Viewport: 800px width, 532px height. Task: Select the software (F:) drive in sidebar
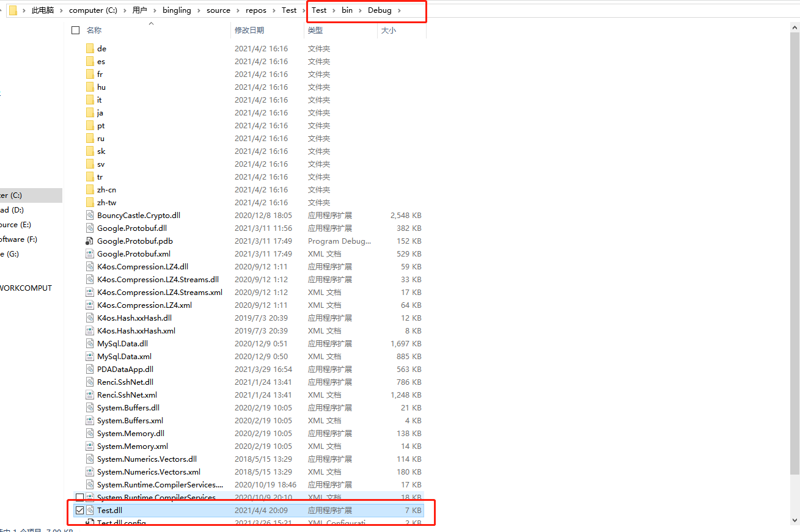(x=18, y=239)
